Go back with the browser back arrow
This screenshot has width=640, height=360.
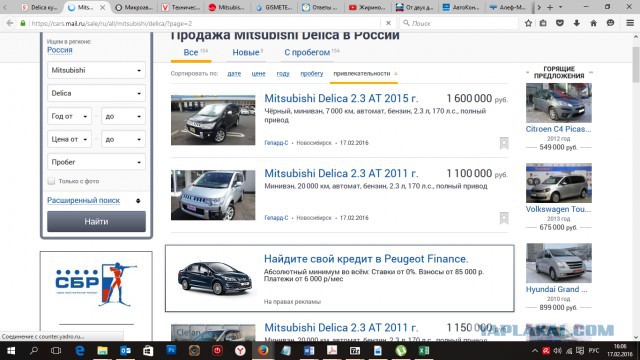click(x=10, y=23)
